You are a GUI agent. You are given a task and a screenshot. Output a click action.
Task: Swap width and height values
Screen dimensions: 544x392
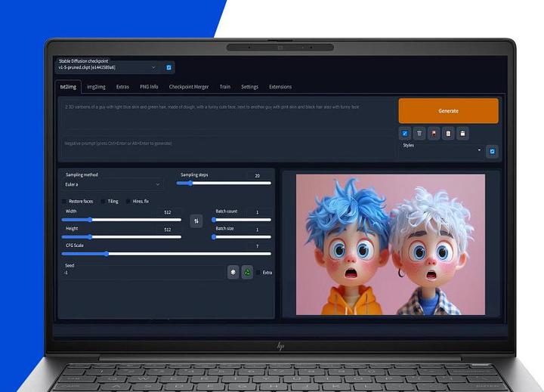(196, 221)
